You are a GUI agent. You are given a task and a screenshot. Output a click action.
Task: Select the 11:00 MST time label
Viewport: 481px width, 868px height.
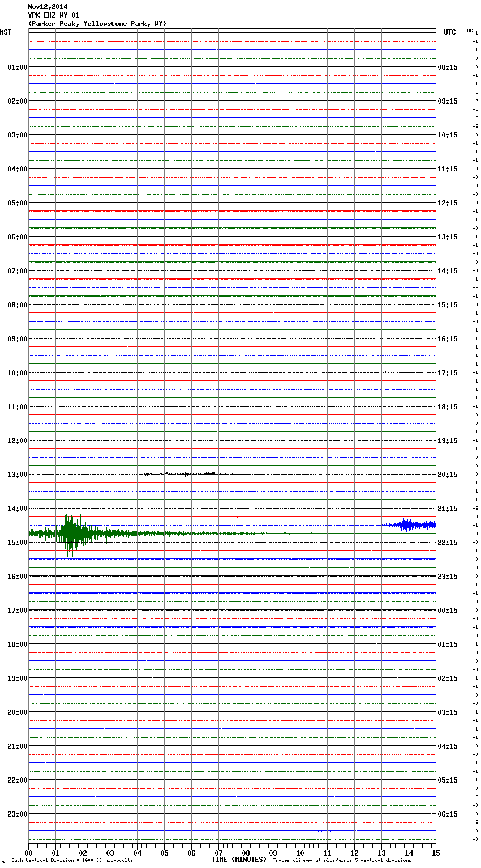pos(17,407)
